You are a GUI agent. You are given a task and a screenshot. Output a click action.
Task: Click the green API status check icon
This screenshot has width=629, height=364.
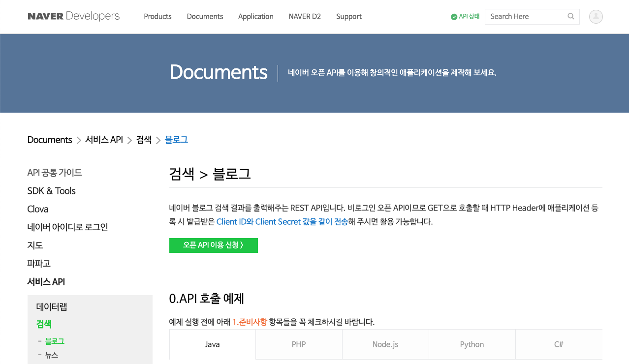[454, 17]
